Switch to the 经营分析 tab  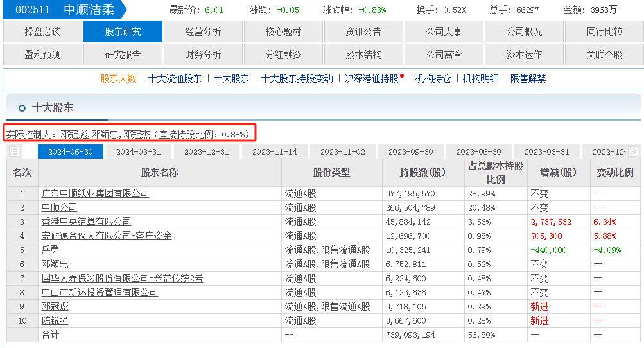tap(203, 31)
